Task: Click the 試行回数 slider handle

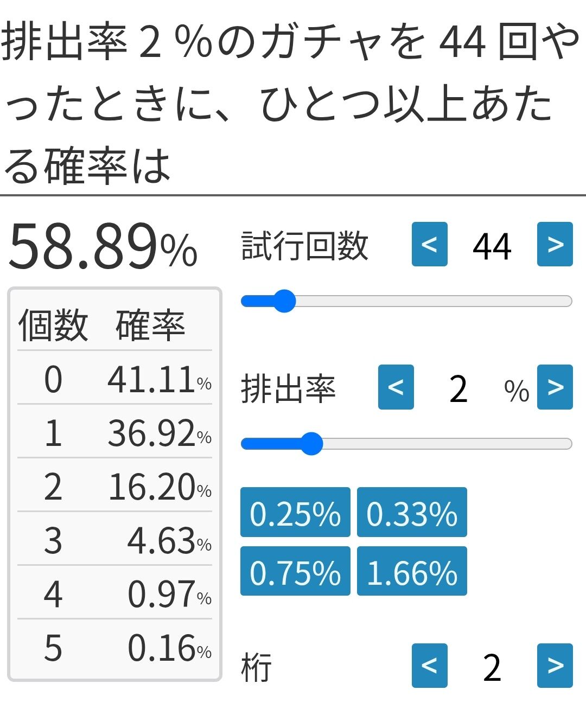Action: point(284,301)
